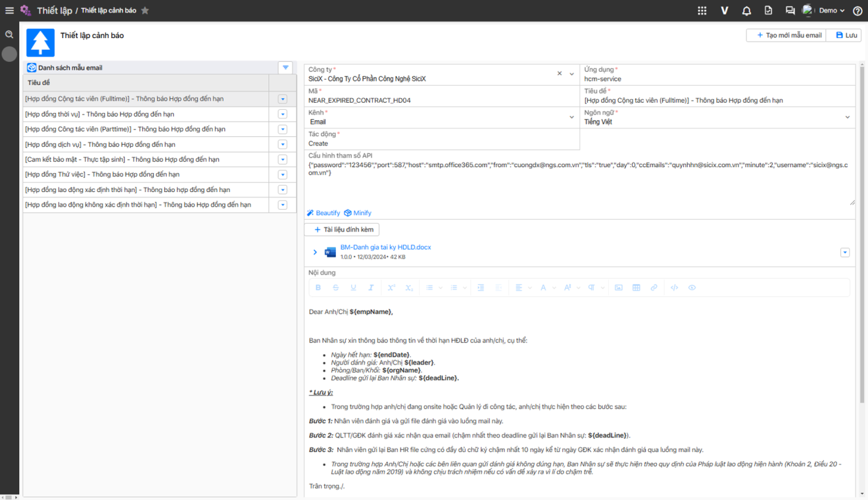The width and height of the screenshot is (868, 500).
Task: Switch editor to code view
Action: [674, 287]
